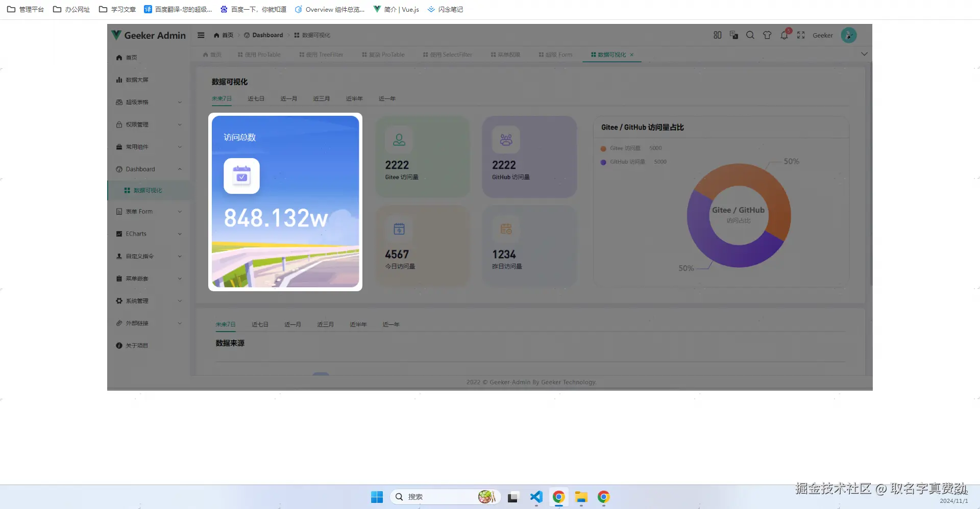Image resolution: width=980 pixels, height=509 pixels.
Task: Expand the 菜单嵌套 sidebar menu
Action: point(149,278)
